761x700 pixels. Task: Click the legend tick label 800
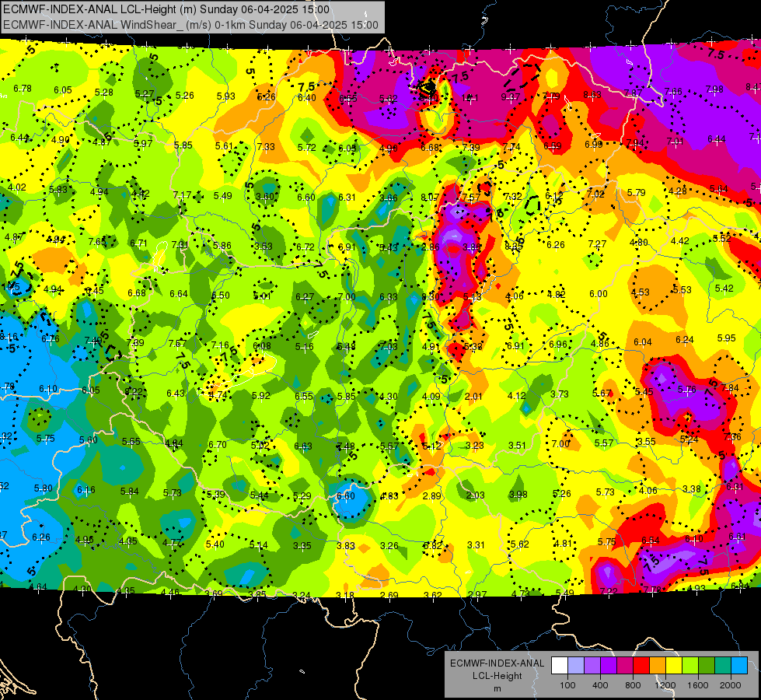[x=633, y=685]
